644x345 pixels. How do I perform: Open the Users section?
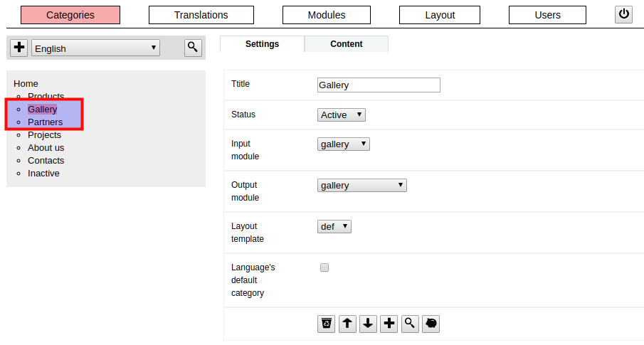click(x=547, y=15)
